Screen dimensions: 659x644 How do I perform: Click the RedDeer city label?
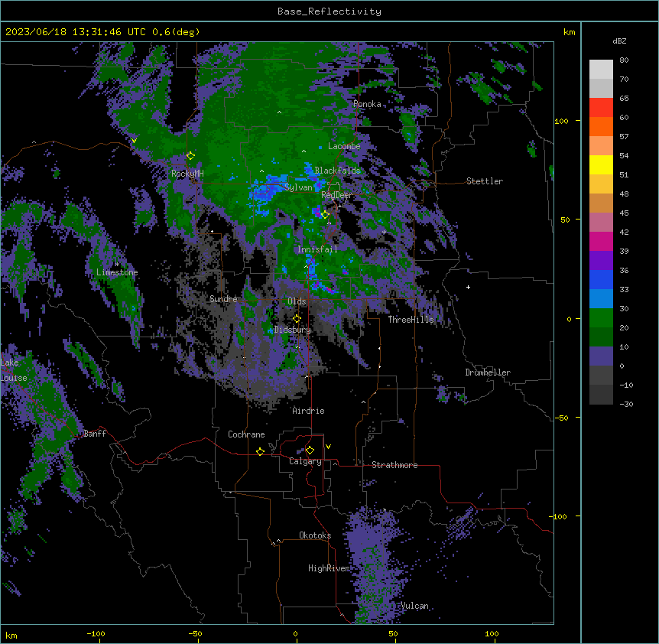tap(337, 195)
